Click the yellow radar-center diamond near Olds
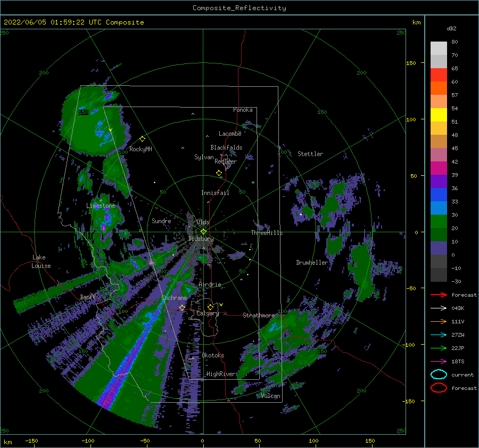 tap(203, 232)
